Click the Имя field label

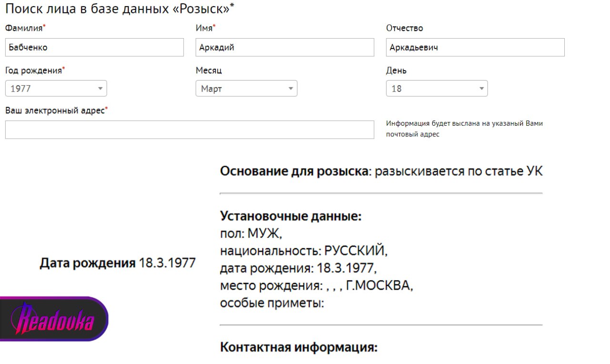click(204, 28)
